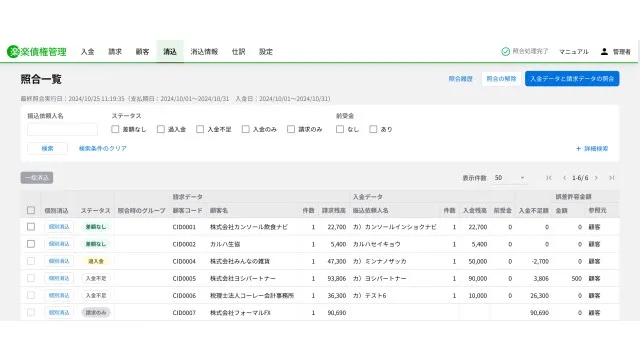
Task: Open the 仕訳 menu
Action: (238, 51)
